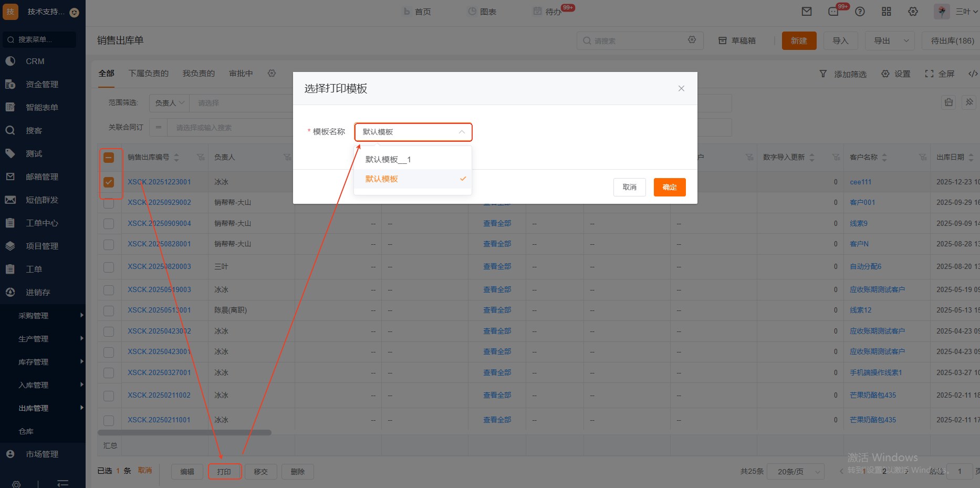Screen dimensions: 980x488
Task: Open the apps grid icon in header
Action: tap(887, 12)
